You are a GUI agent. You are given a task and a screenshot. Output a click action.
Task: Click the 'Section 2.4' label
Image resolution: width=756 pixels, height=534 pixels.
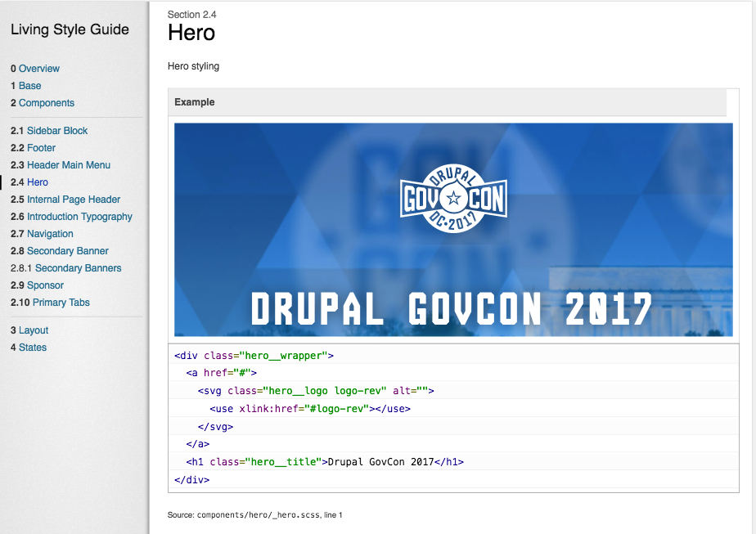(192, 15)
